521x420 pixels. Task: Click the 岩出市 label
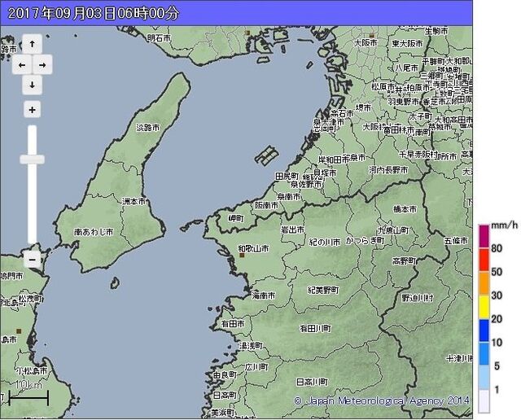[x=292, y=230]
